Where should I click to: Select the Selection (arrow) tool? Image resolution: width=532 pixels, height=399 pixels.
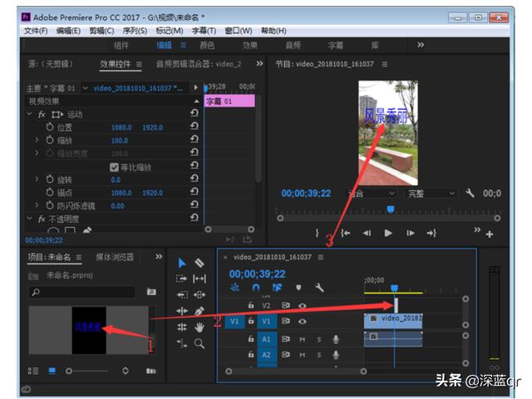coord(182,263)
